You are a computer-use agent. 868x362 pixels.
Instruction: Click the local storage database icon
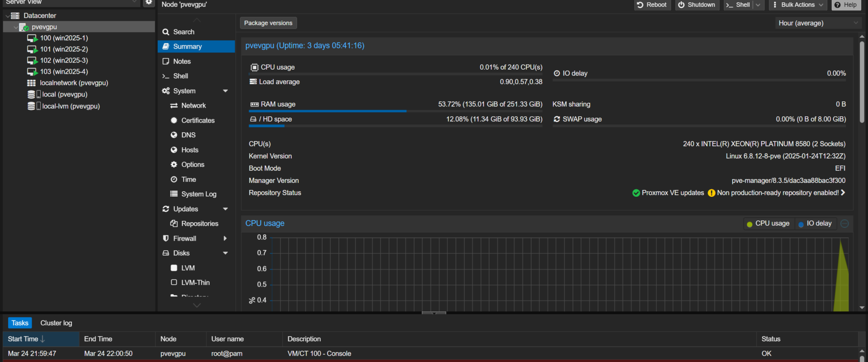pyautogui.click(x=31, y=95)
